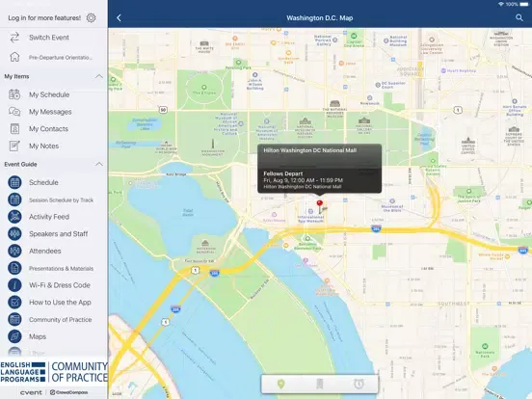Open Speakers and Staff
Viewport: 532px width, 399px height.
(54, 234)
